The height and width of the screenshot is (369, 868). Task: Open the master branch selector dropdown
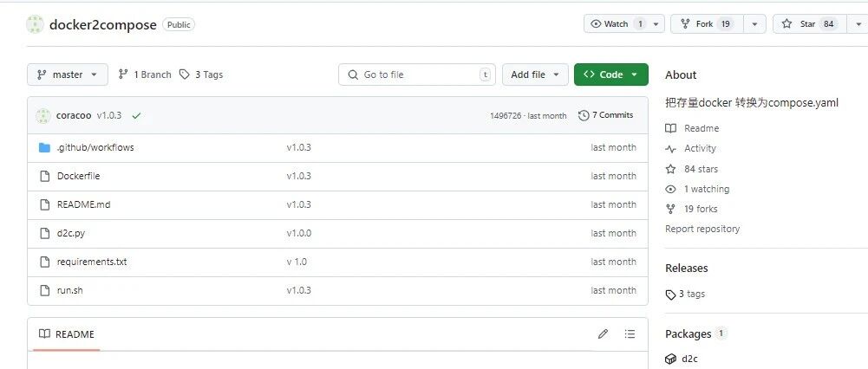[x=68, y=74]
